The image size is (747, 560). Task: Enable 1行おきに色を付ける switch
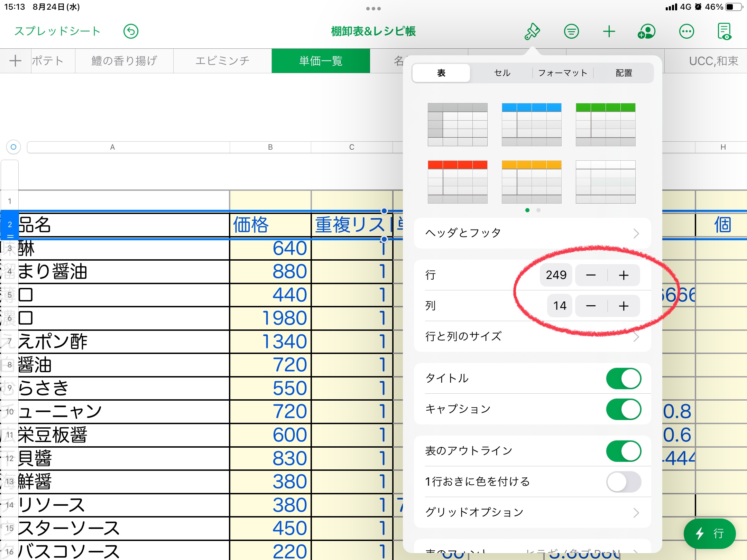623,482
